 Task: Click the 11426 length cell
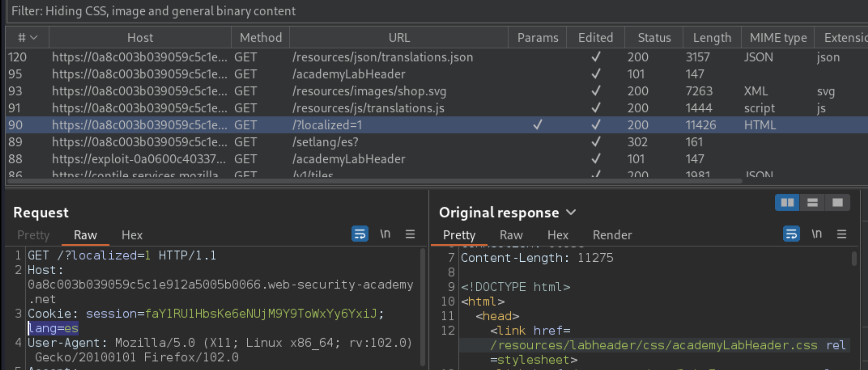click(701, 125)
